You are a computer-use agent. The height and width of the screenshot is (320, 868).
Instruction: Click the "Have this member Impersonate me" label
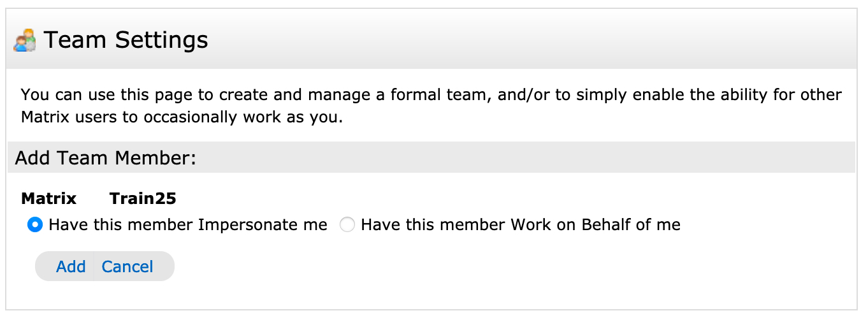pyautogui.click(x=188, y=225)
